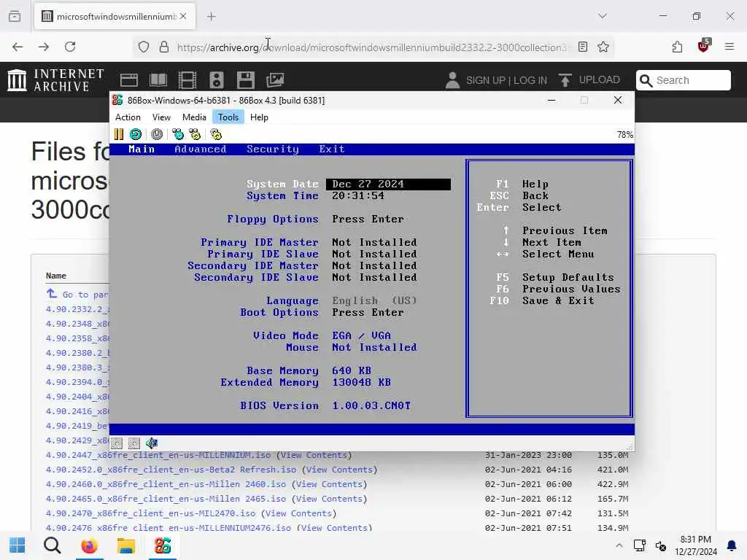Click SIGN UP | LOG IN on Internet Archive
Image resolution: width=747 pixels, height=560 pixels.
pyautogui.click(x=506, y=80)
